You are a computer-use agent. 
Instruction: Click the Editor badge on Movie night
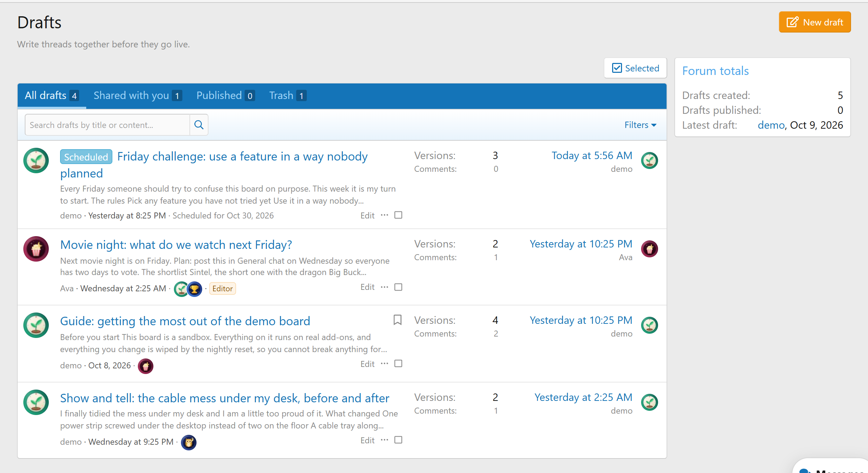coord(222,288)
